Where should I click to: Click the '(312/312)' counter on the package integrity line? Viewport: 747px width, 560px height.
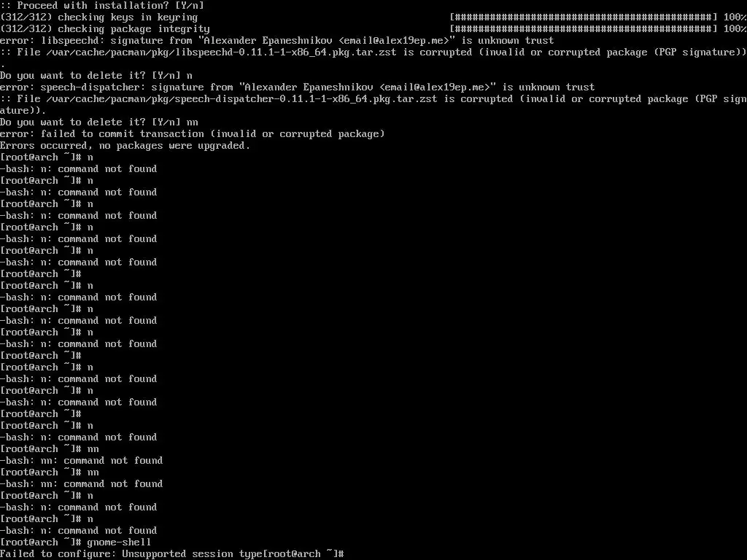click(x=26, y=29)
